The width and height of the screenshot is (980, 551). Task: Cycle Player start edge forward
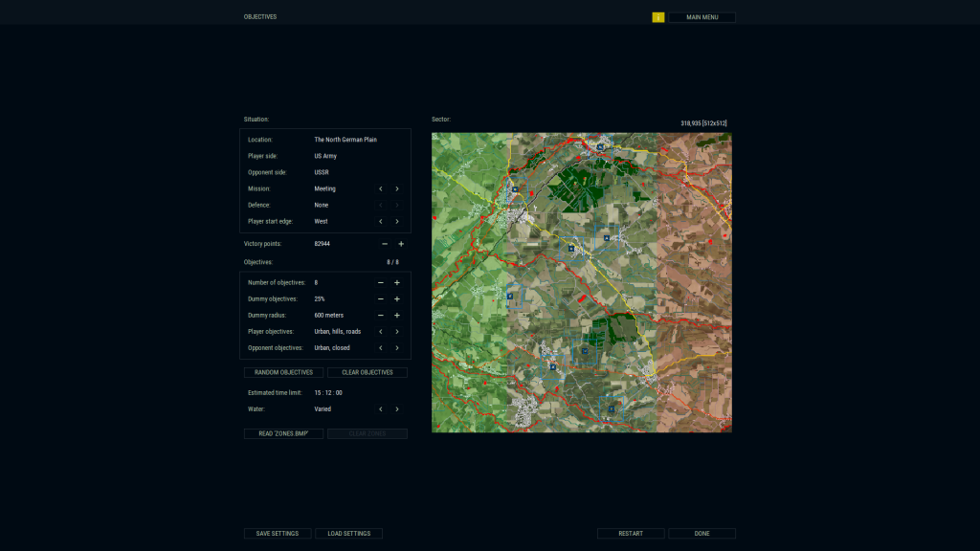[x=397, y=222]
